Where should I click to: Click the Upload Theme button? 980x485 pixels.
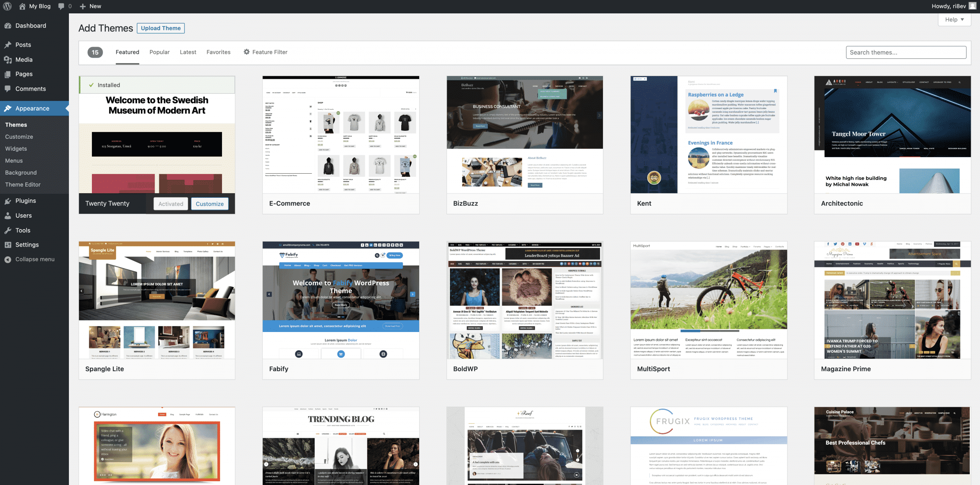(161, 28)
